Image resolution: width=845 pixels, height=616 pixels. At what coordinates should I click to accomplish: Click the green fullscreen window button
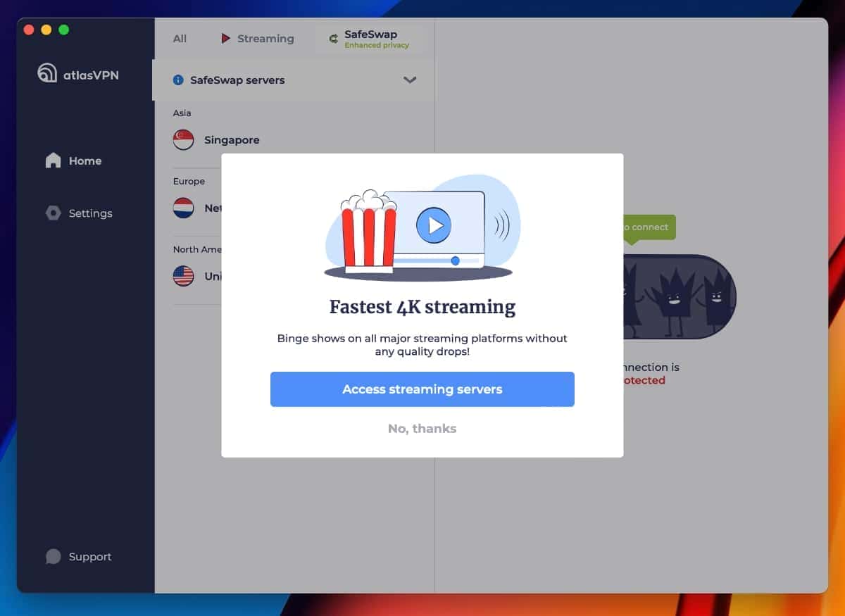[64, 30]
